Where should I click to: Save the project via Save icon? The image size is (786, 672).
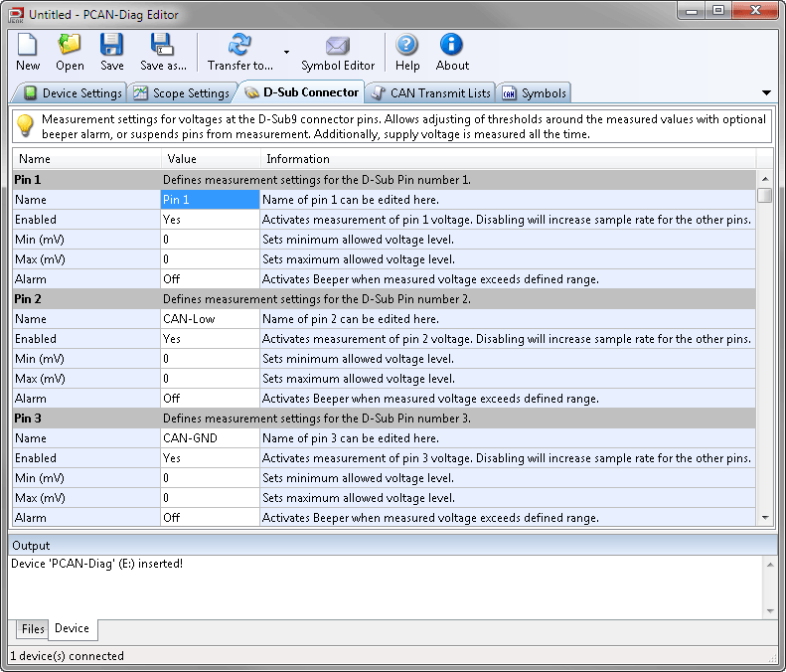[112, 52]
